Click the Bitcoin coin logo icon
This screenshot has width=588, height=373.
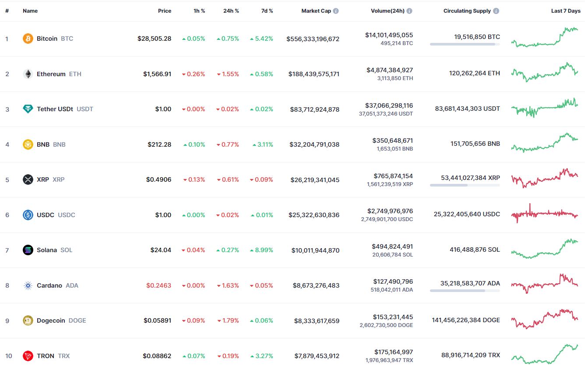[x=28, y=39]
